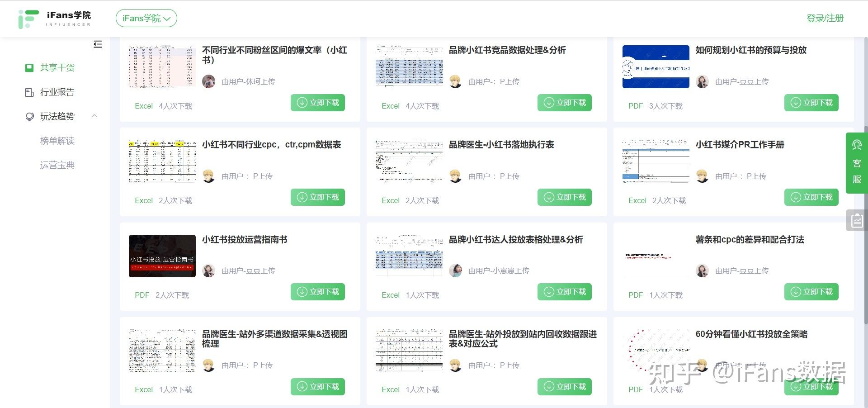Click the sidebar collapse icon above the menu
Screen dimensions: 868x408
98,44
